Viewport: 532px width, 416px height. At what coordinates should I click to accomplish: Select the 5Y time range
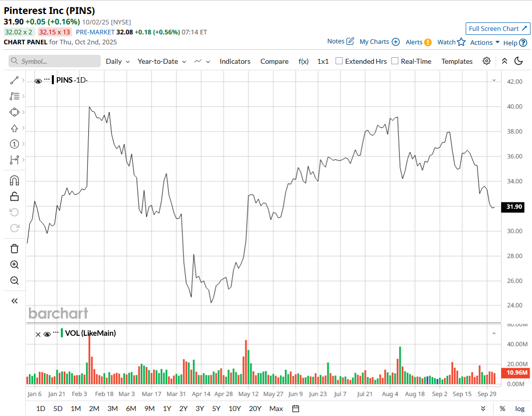tap(216, 409)
